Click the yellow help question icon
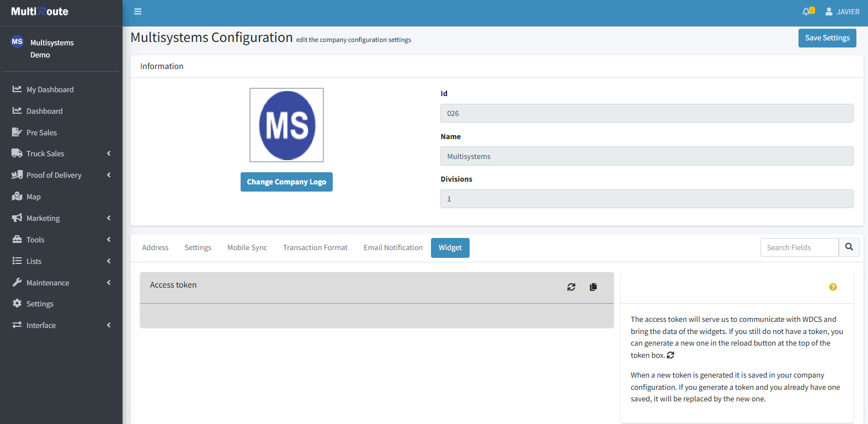 [833, 287]
